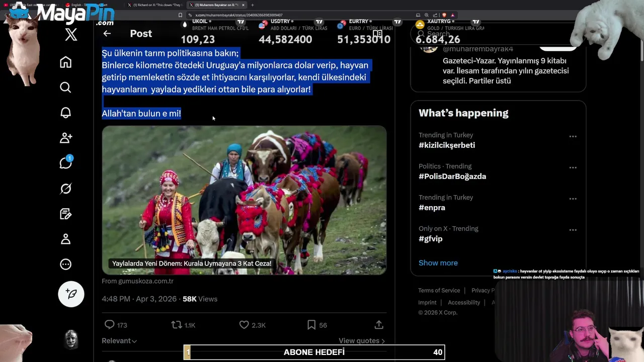Open the Brave shields lion icon
644x362 pixels.
point(445,15)
